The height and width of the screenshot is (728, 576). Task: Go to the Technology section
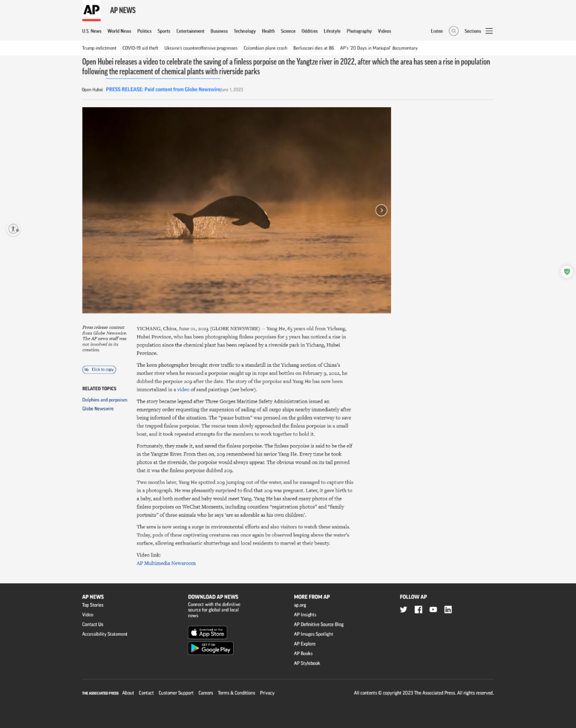pyautogui.click(x=244, y=31)
